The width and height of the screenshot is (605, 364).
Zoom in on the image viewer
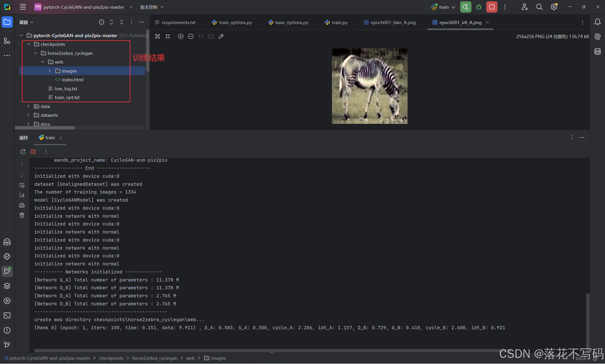181,36
